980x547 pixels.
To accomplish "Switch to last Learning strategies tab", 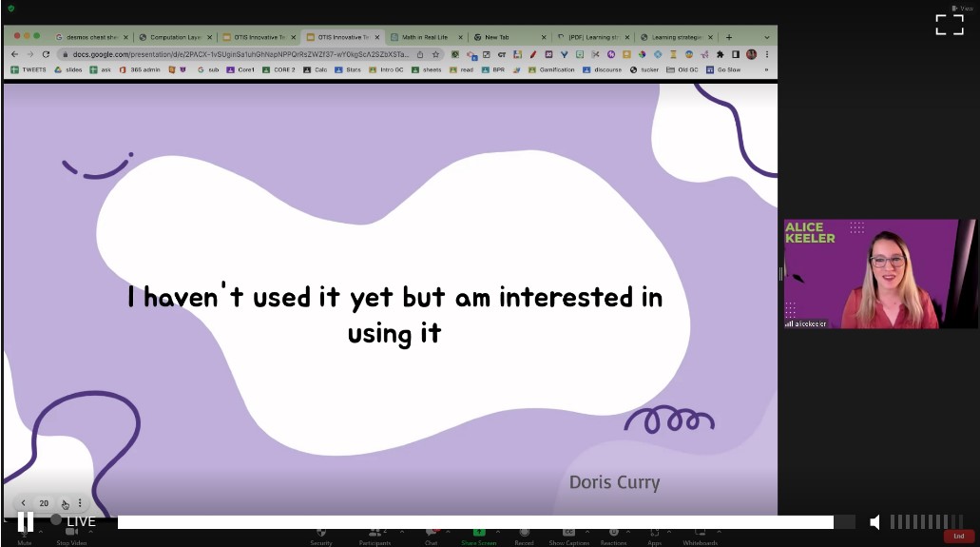I will 677,37.
